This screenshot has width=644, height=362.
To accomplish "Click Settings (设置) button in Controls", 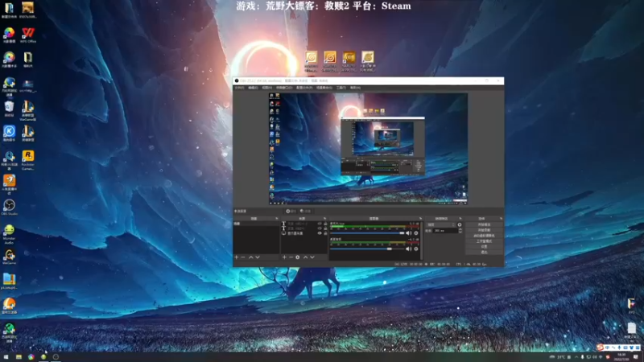I will [484, 247].
